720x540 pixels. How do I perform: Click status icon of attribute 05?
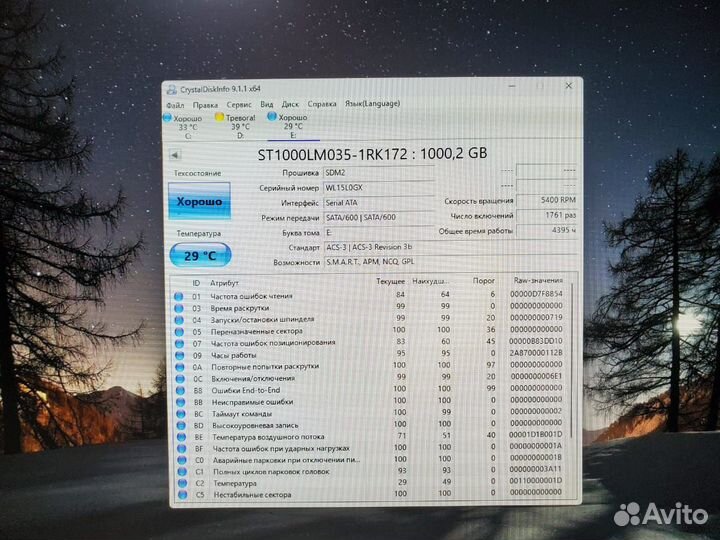pyautogui.click(x=179, y=332)
